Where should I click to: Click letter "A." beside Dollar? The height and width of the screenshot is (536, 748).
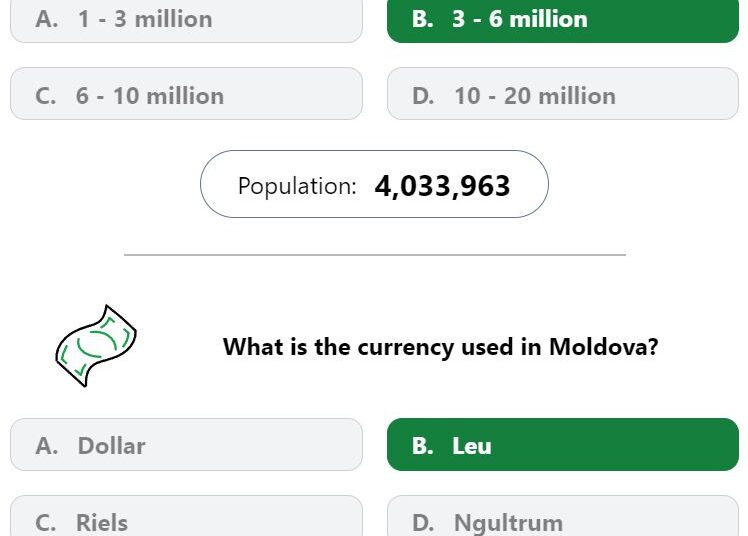click(x=47, y=446)
